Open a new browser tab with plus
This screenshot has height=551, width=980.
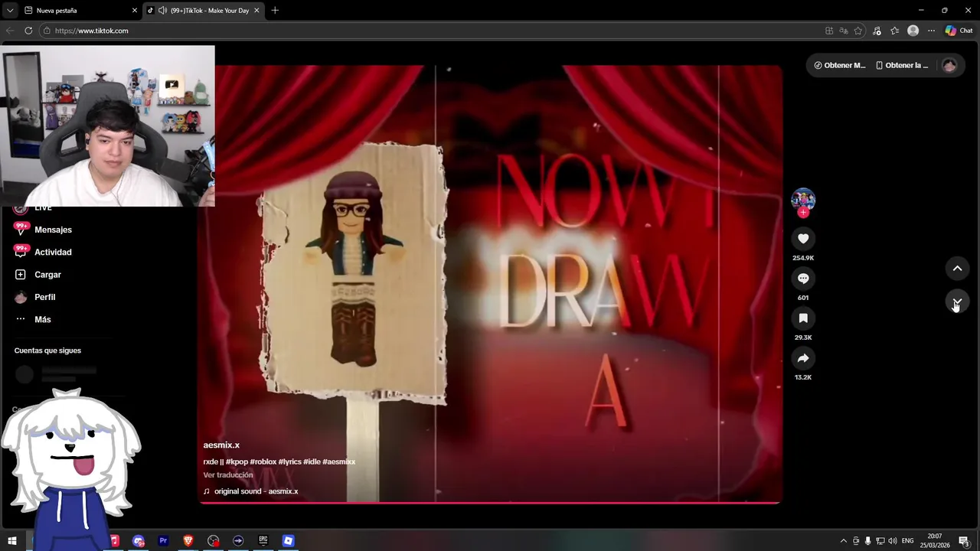tap(275, 11)
